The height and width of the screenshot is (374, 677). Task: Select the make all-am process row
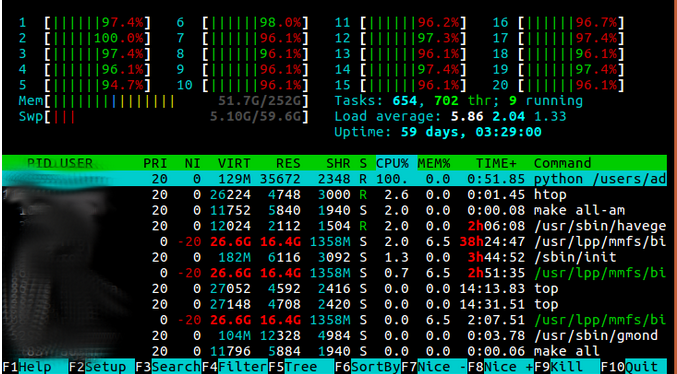point(335,210)
